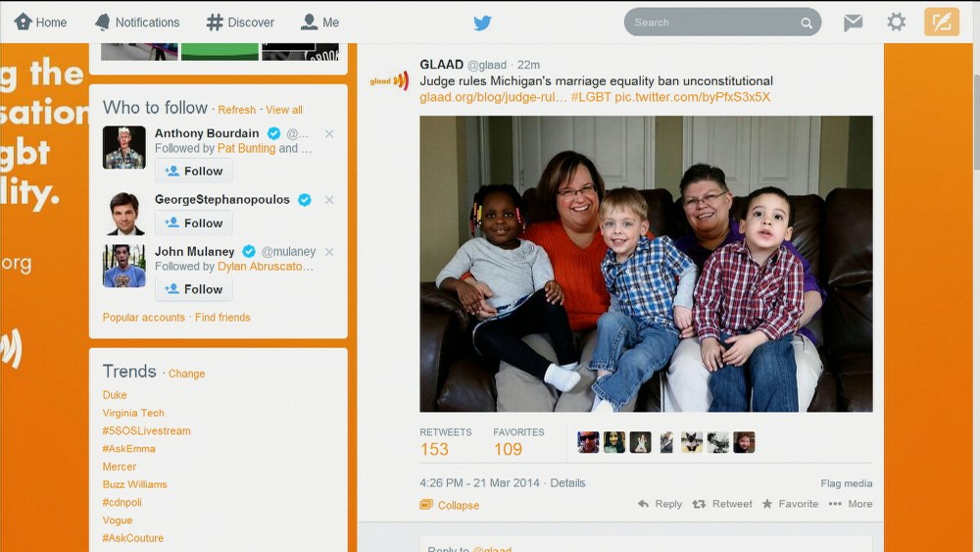Collapse the expanded tweet

pyautogui.click(x=450, y=505)
